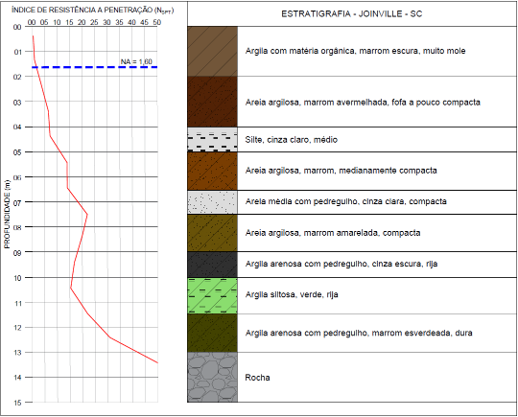
Task: Click the brown hatched swatch for organic clay
Action: (x=212, y=51)
